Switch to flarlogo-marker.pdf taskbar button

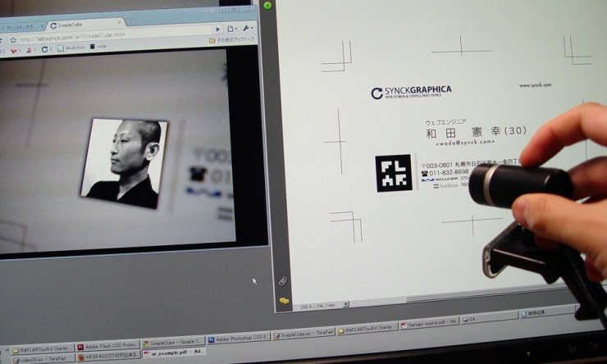pyautogui.click(x=429, y=323)
